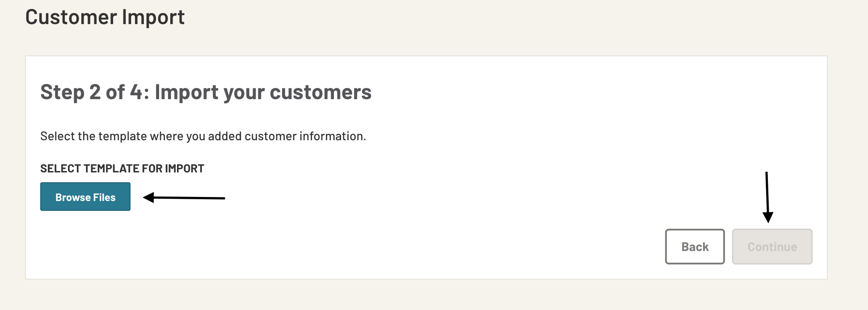
Task: Click the "Step 2 of 4" heading text
Action: coord(91,92)
